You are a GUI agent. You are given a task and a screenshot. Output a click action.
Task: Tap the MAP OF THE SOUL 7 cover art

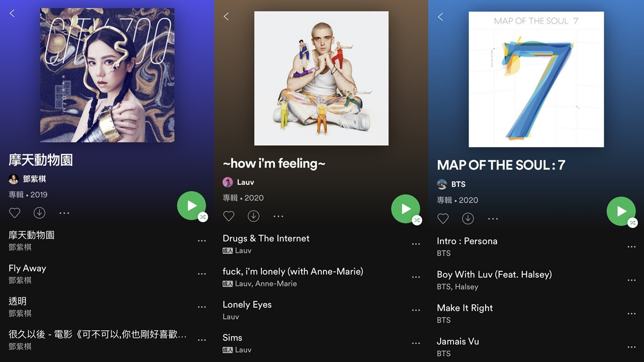(536, 79)
